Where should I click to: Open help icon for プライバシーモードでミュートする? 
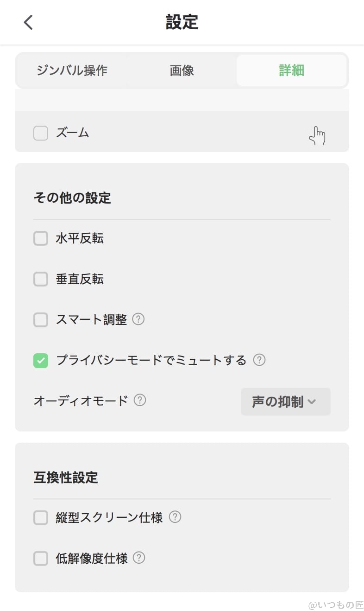pyautogui.click(x=259, y=360)
